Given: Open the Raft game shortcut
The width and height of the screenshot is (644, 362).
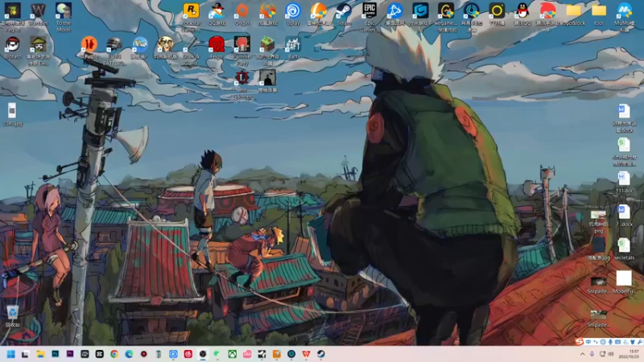Looking at the screenshot, I should pos(293,48).
